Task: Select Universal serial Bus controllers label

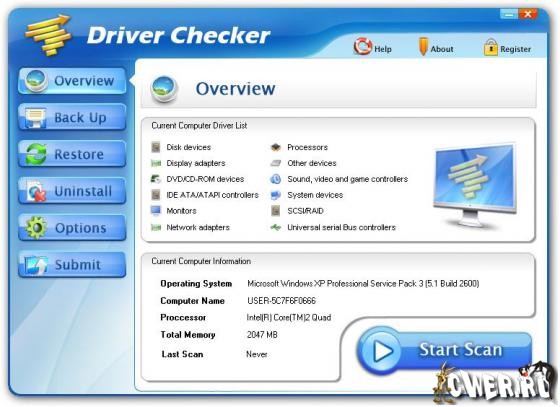Action: pos(341,227)
